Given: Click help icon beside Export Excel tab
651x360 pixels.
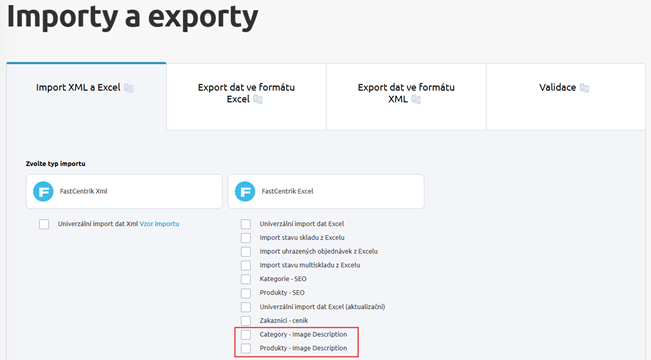Looking at the screenshot, I should click(x=258, y=99).
